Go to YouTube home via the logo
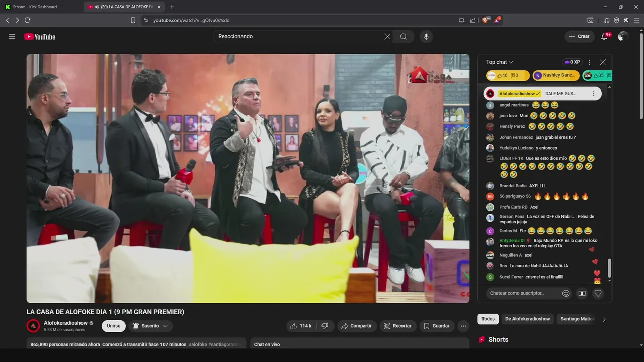 coord(40,36)
